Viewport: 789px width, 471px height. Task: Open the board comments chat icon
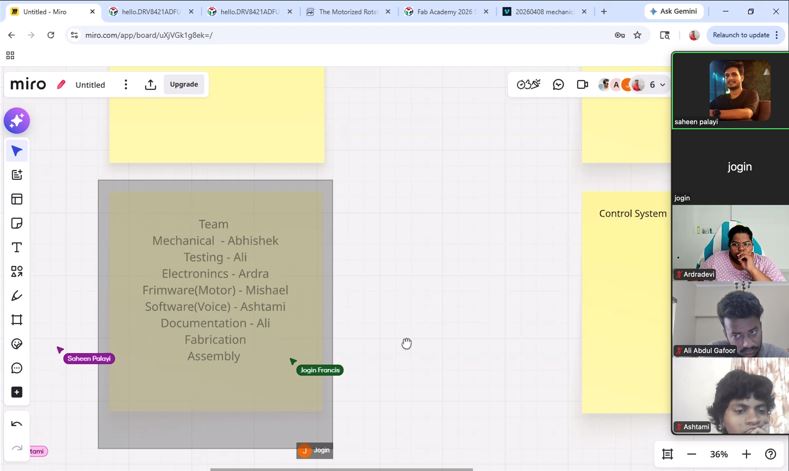tap(558, 85)
